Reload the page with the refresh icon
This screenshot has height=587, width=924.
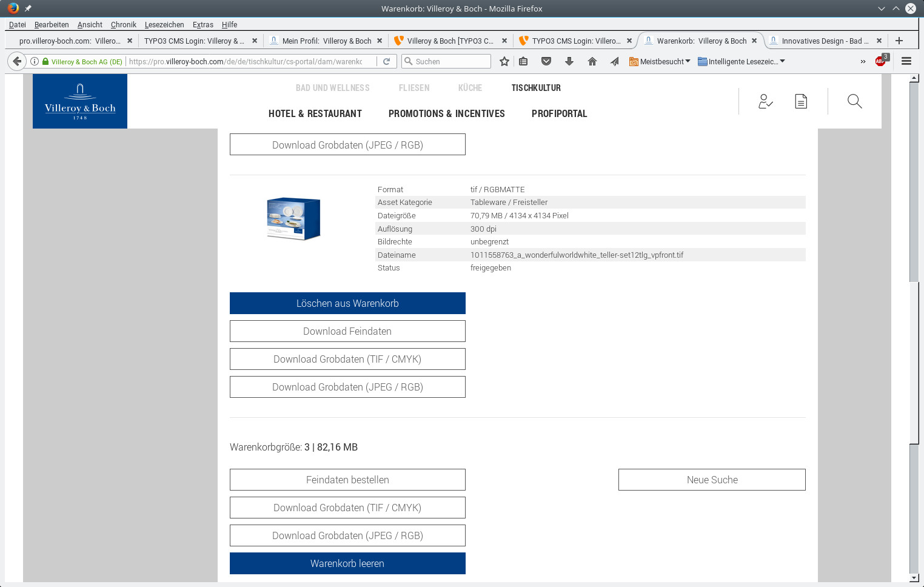386,61
